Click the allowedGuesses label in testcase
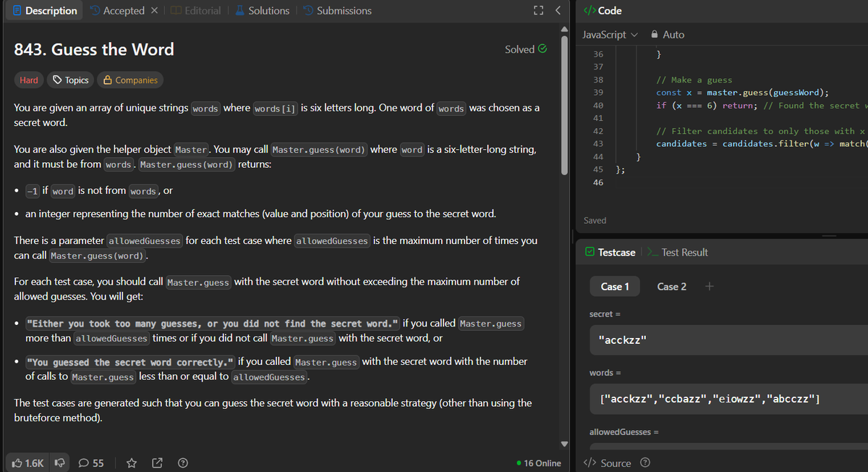Viewport: 868px width, 472px height. coord(624,432)
